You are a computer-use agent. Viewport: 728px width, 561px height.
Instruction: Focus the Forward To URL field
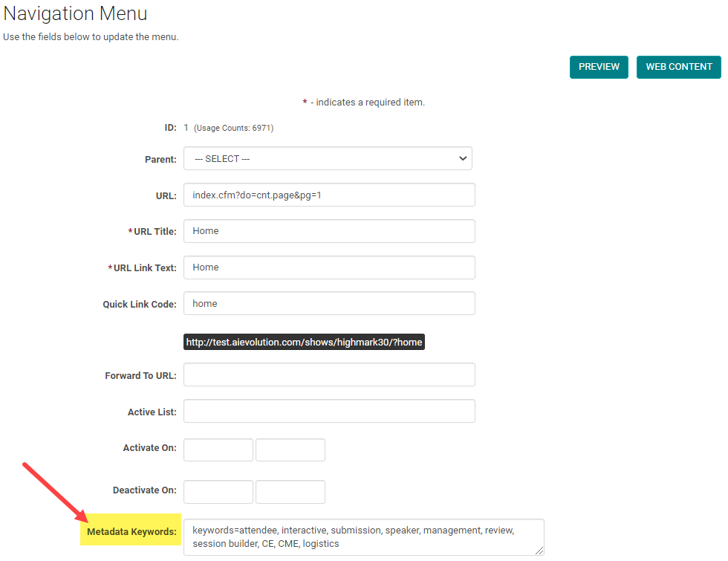329,375
